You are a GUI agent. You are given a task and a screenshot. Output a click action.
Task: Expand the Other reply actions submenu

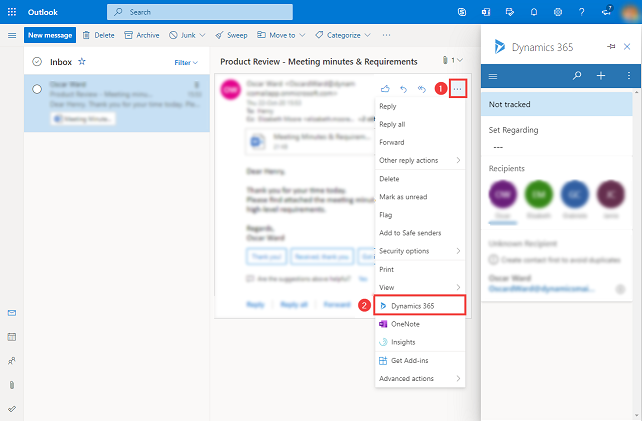[x=419, y=160]
